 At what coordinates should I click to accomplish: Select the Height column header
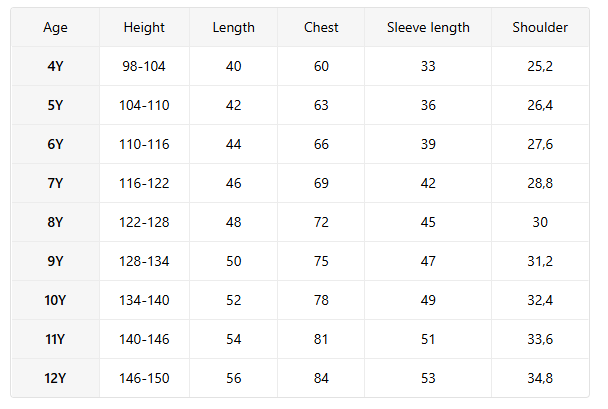[144, 27]
